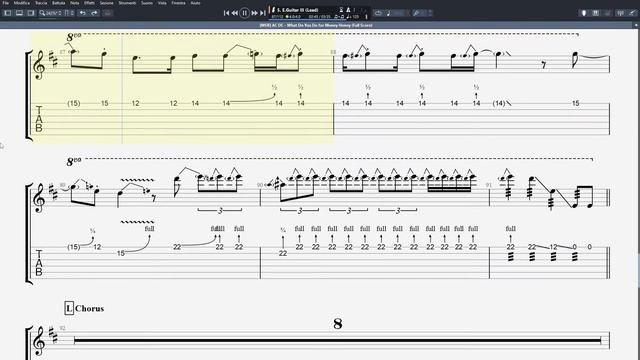Toggle the metronome icon
Screen dimensions: 640x360
[x=349, y=9]
